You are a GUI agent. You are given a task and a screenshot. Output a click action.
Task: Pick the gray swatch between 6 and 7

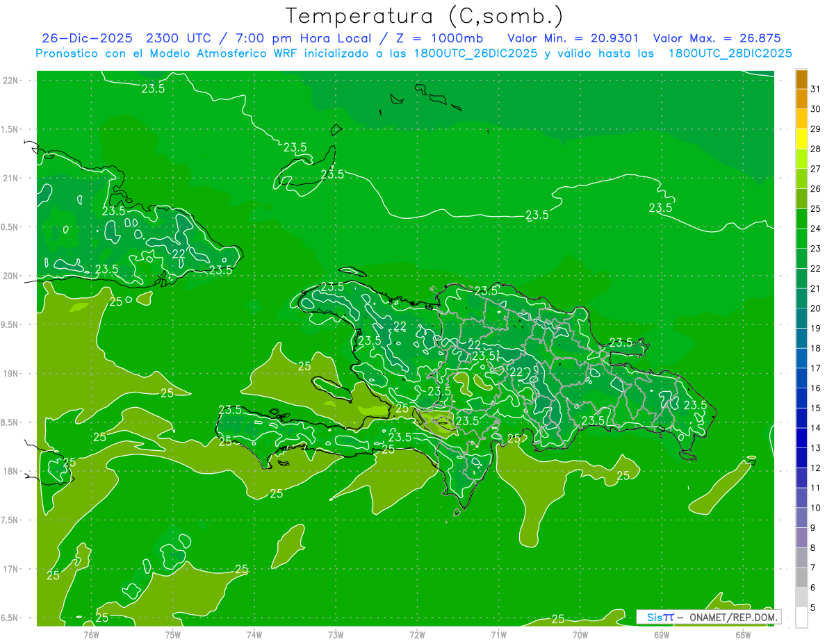tap(801, 578)
